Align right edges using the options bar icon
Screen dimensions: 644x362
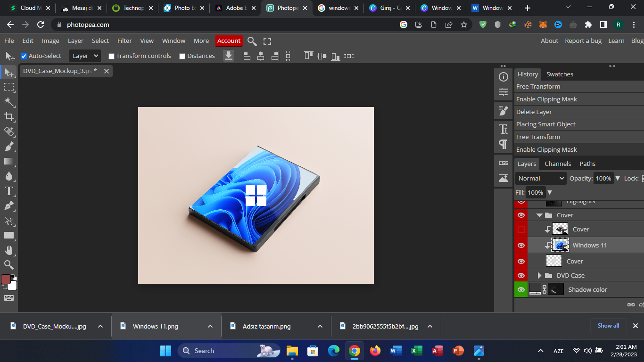coord(275,56)
